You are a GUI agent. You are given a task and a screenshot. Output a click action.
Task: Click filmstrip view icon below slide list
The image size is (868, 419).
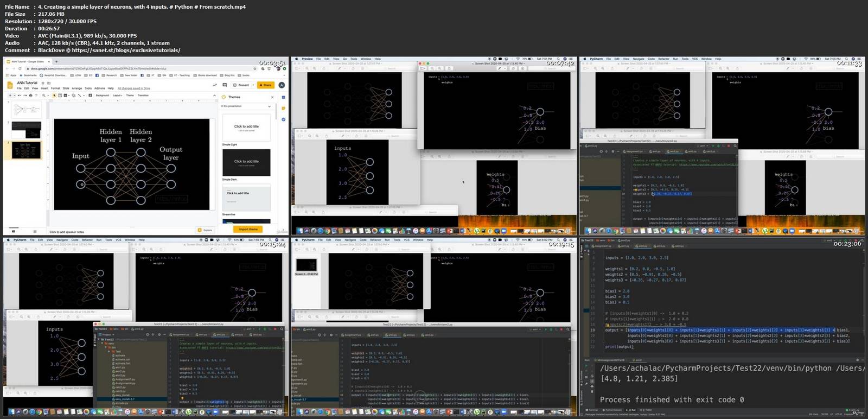pos(13,231)
